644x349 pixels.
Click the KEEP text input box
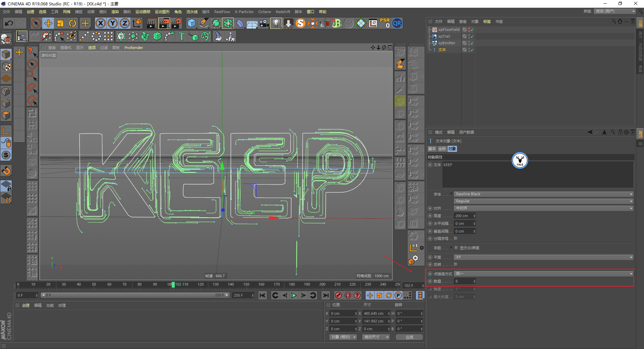[538, 175]
